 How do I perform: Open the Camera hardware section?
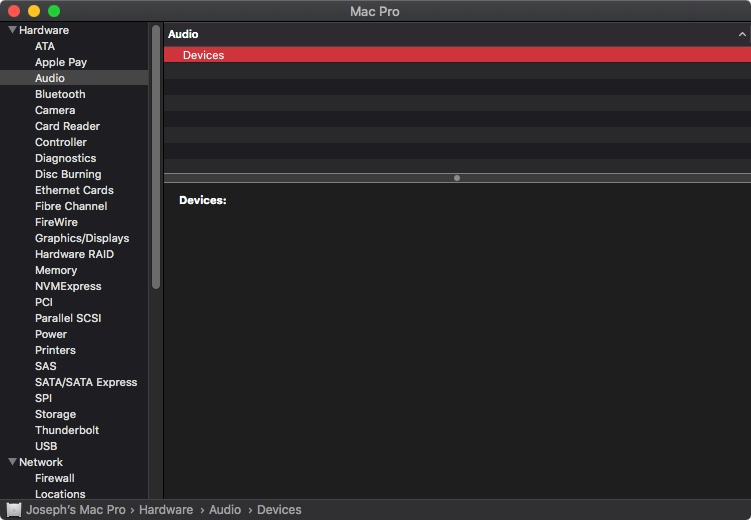coord(55,110)
